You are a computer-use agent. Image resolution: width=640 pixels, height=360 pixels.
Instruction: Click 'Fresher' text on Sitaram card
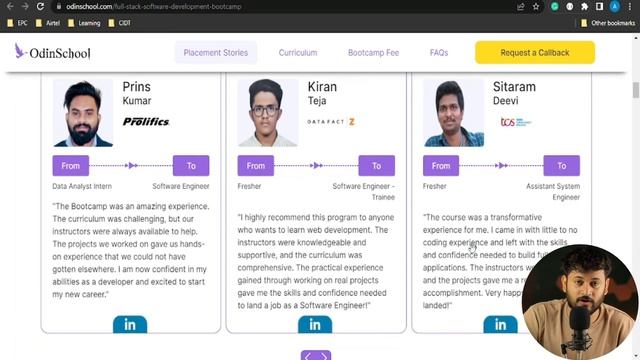(435, 186)
